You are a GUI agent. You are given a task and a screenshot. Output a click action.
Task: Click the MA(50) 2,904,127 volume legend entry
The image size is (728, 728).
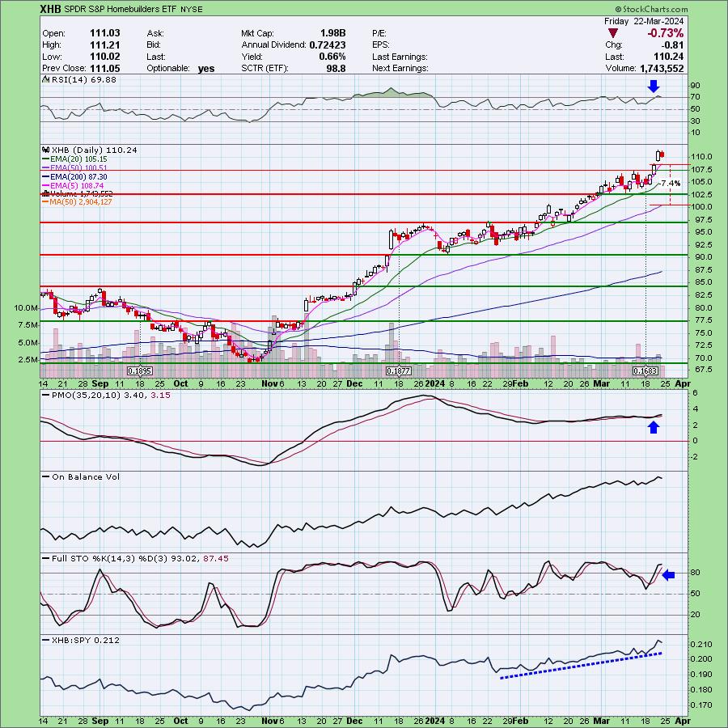[x=77, y=202]
